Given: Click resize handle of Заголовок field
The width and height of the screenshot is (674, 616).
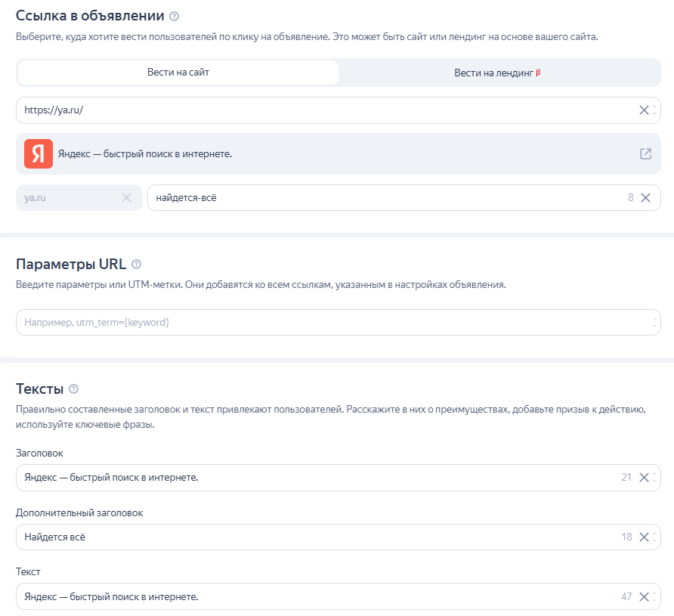Looking at the screenshot, I should click(x=654, y=477).
